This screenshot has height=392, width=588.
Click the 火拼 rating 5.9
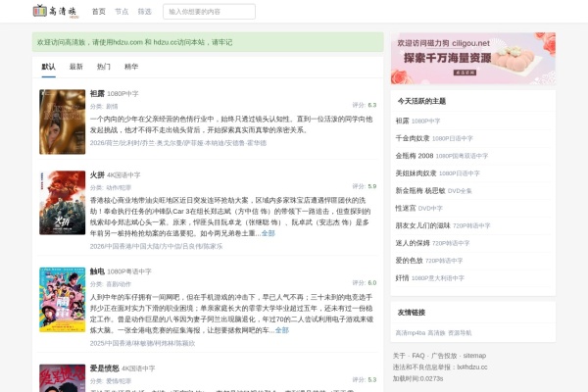point(372,186)
